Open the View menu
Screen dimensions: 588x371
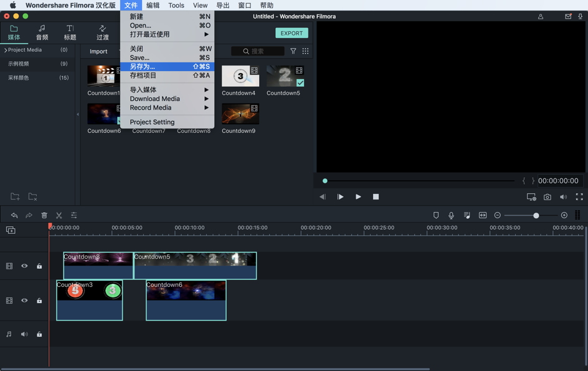click(200, 5)
